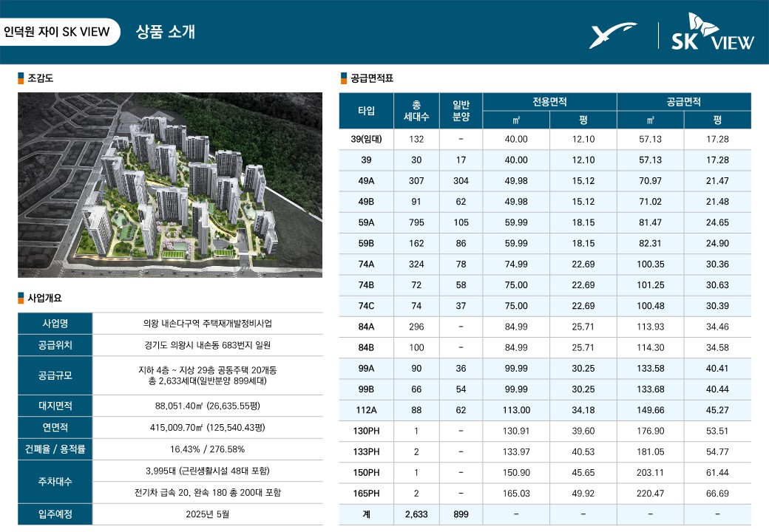Image resolution: width=769 pixels, height=532 pixels.
Task: Click the 총 세대수 column header
Action: 416,111
